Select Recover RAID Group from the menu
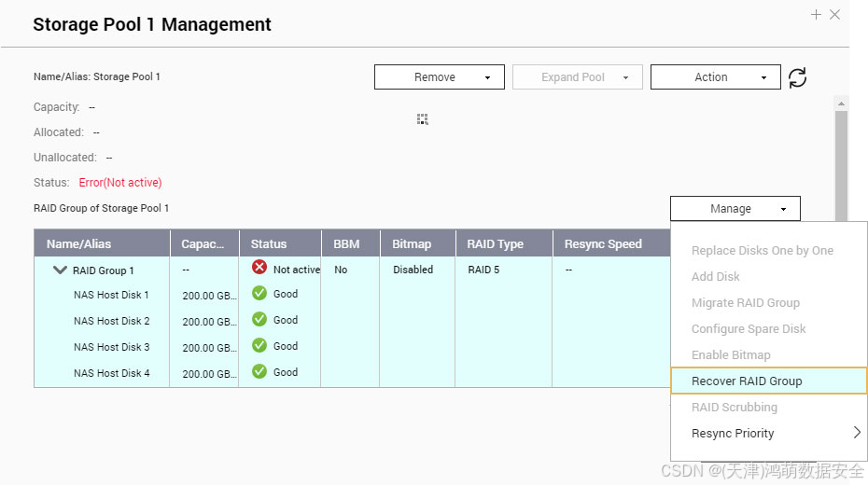The width and height of the screenshot is (868, 485). pos(747,381)
